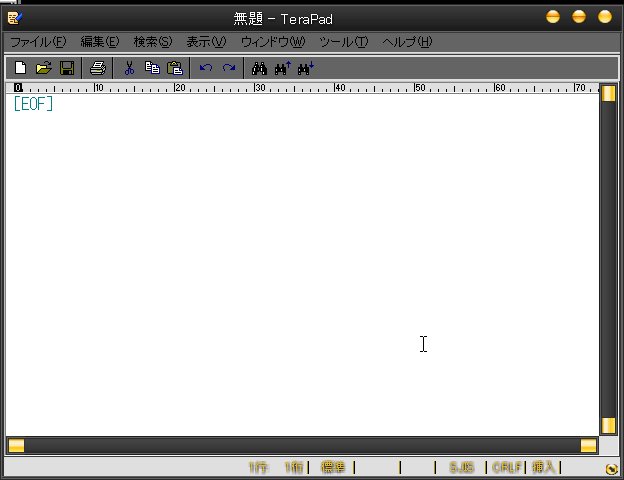Click the 挿入 insert mode status entry

pyautogui.click(x=543, y=467)
